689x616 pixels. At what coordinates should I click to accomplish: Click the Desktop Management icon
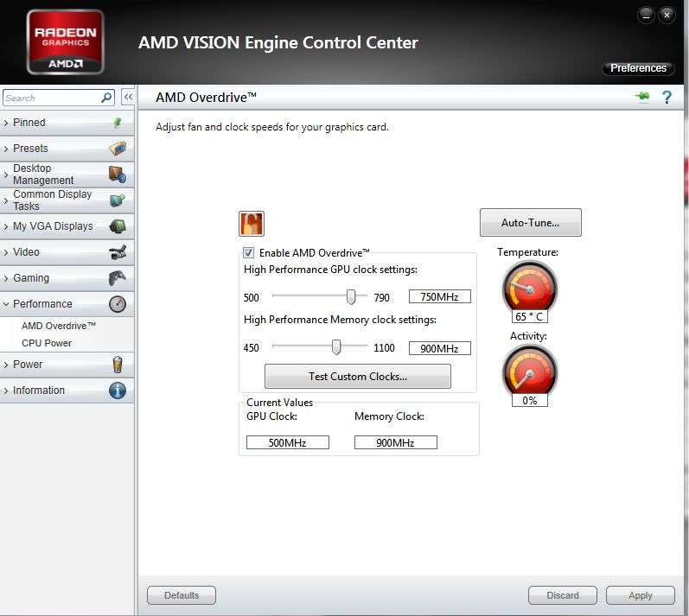point(118,175)
